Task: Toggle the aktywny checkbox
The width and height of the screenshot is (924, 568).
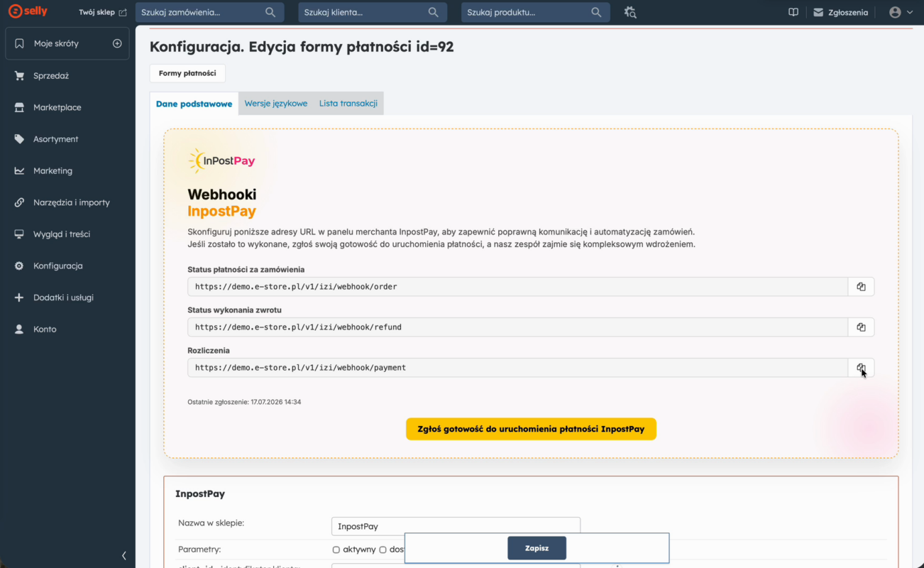Action: click(x=336, y=550)
